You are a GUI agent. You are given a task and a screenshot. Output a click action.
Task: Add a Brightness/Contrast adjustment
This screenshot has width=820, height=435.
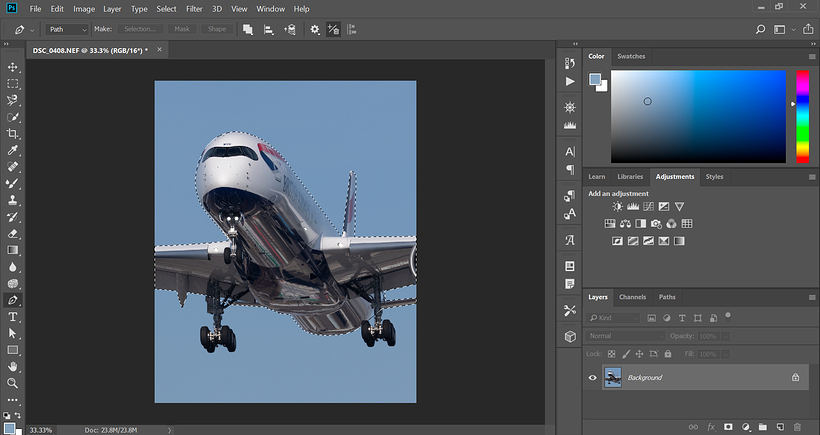(x=617, y=207)
